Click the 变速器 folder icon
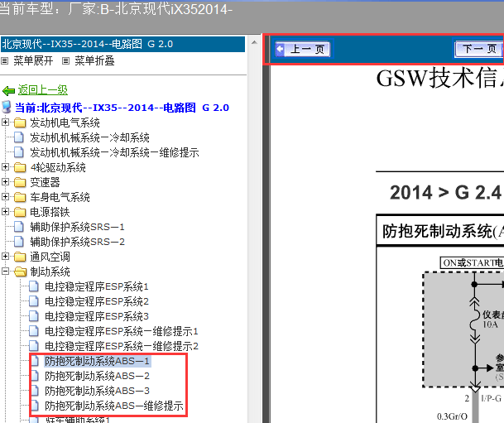This screenshot has height=423, width=504. click(x=20, y=182)
